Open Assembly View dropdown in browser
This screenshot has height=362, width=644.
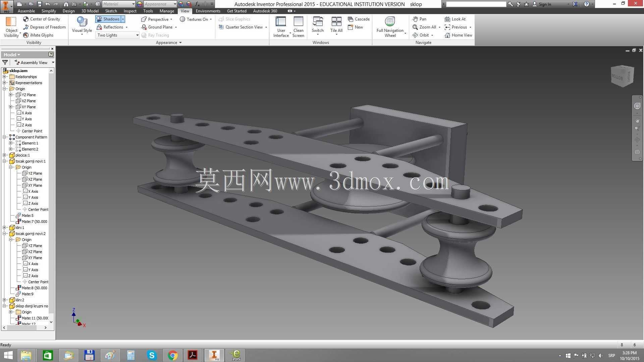pos(34,63)
